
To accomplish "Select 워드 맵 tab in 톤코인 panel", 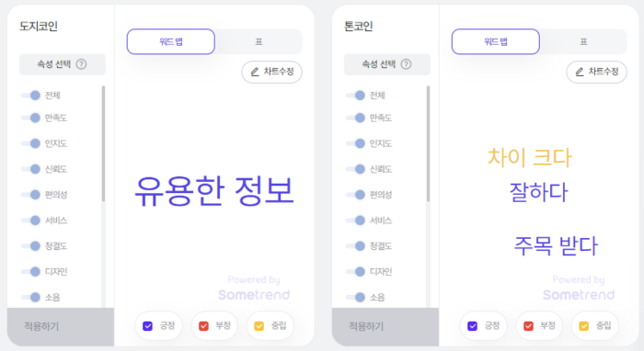I will tap(495, 41).
